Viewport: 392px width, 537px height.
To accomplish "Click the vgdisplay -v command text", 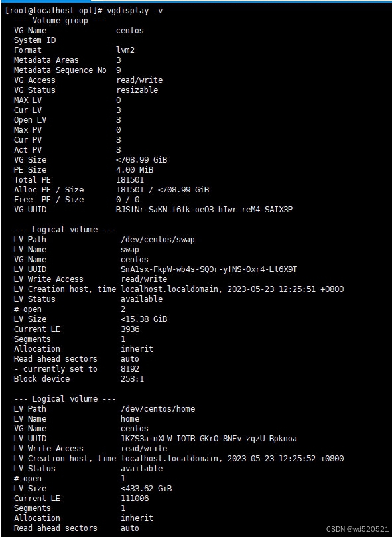I will pyautogui.click(x=135, y=11).
